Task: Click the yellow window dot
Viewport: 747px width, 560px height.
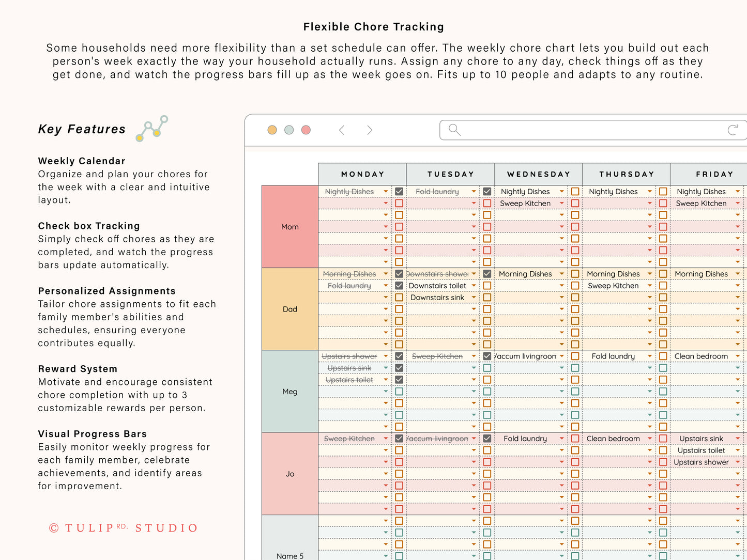Action: 272,130
